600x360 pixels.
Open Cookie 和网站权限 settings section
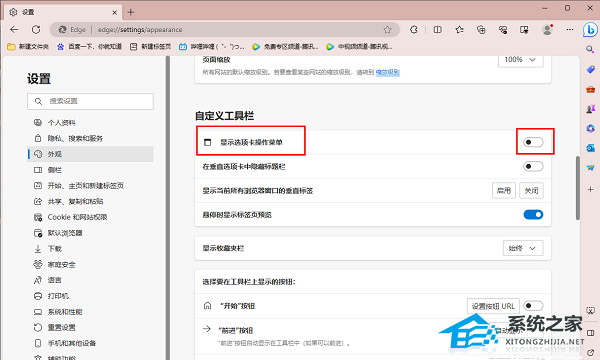pyautogui.click(x=90, y=217)
